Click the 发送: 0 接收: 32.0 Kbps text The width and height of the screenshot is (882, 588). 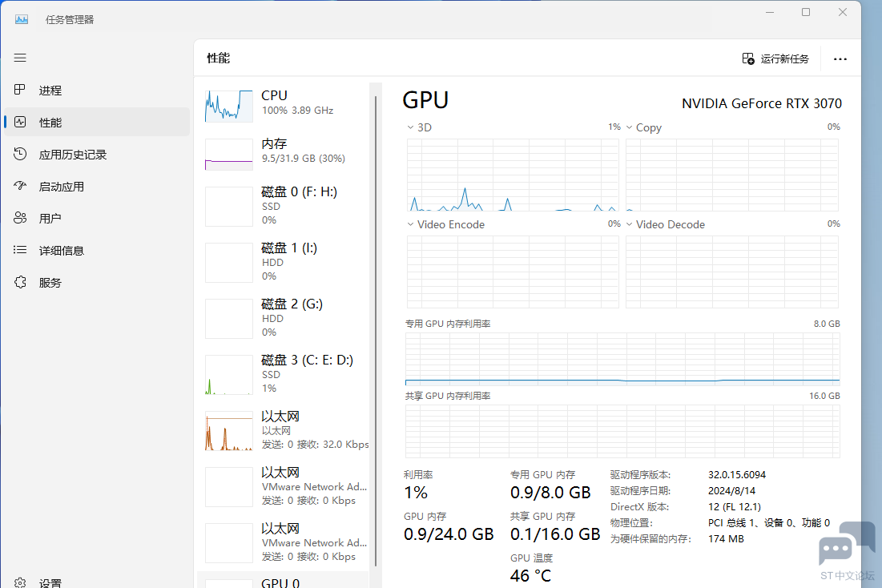315,445
